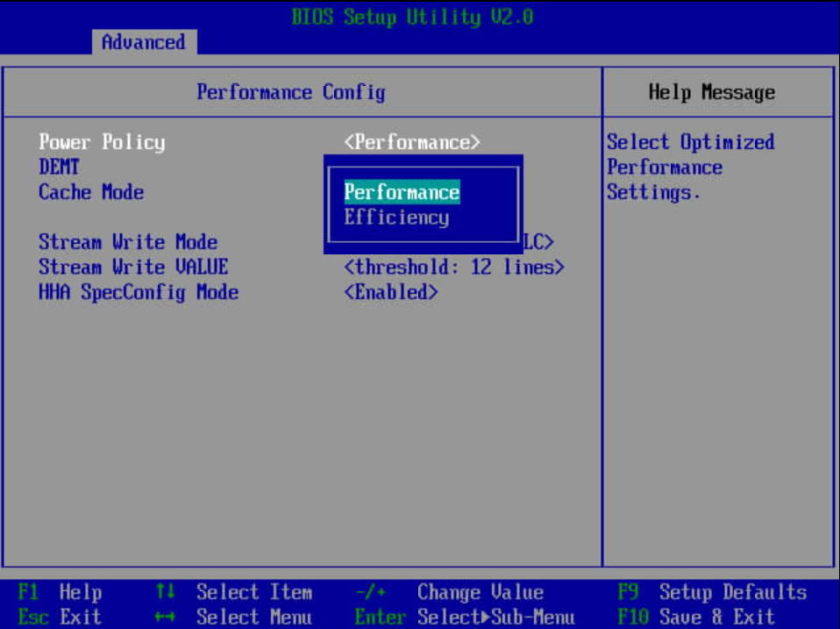The height and width of the screenshot is (629, 840).
Task: Click the left-right arrows Select Menu hint
Action: [x=234, y=617]
